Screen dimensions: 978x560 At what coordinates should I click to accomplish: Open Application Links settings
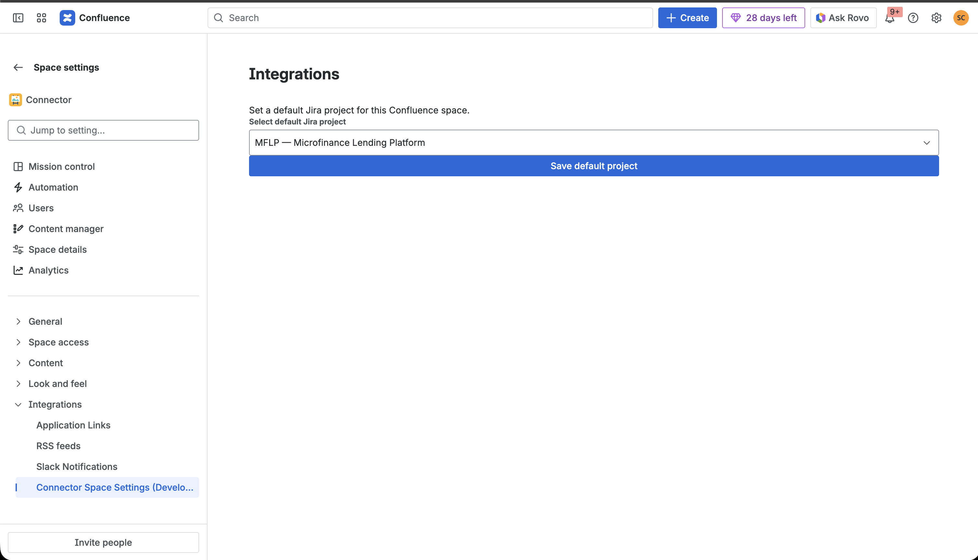[x=73, y=425]
